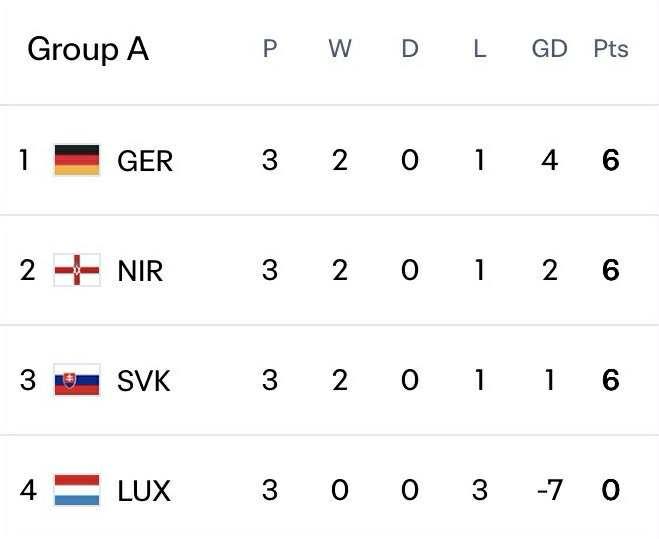
Task: Click the D column header
Action: pos(409,49)
